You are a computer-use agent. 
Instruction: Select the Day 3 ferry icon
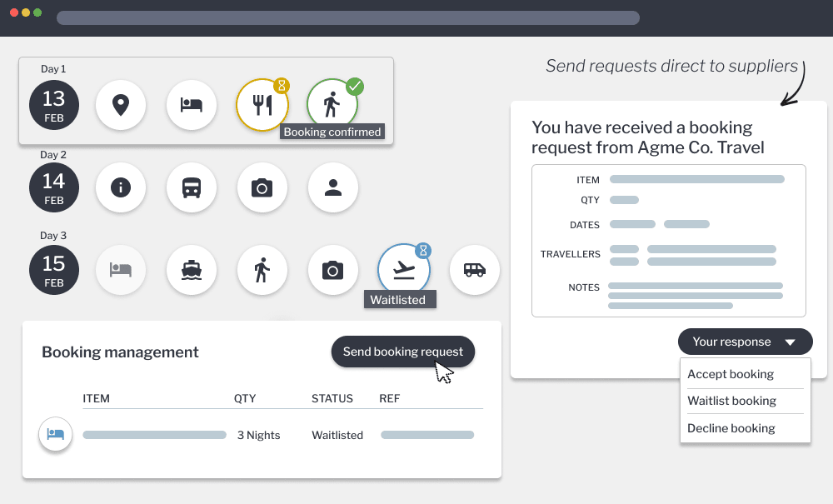192,270
